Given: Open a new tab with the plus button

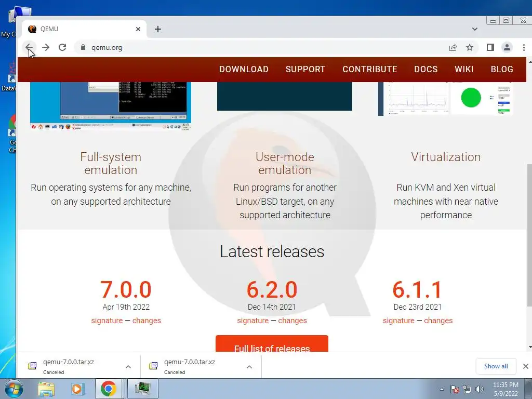Looking at the screenshot, I should point(158,29).
